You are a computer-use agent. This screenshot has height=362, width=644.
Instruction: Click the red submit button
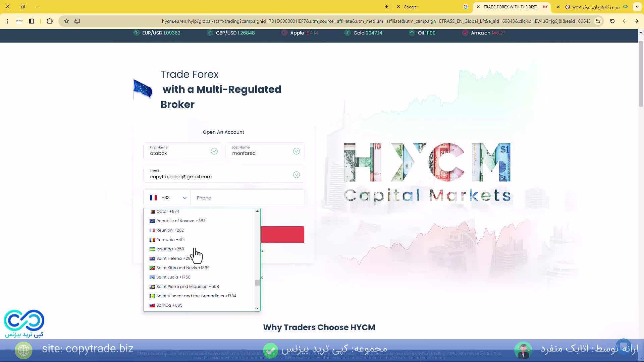pyautogui.click(x=282, y=235)
